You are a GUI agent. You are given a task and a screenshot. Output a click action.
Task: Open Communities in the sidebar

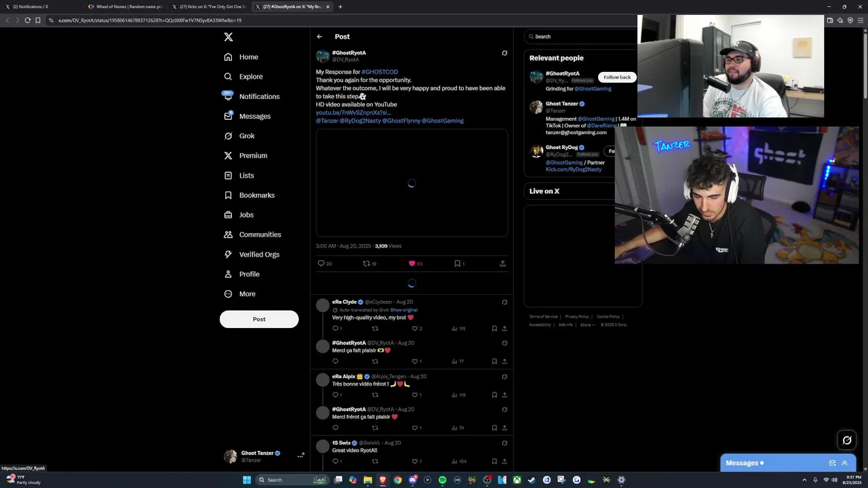(252, 235)
